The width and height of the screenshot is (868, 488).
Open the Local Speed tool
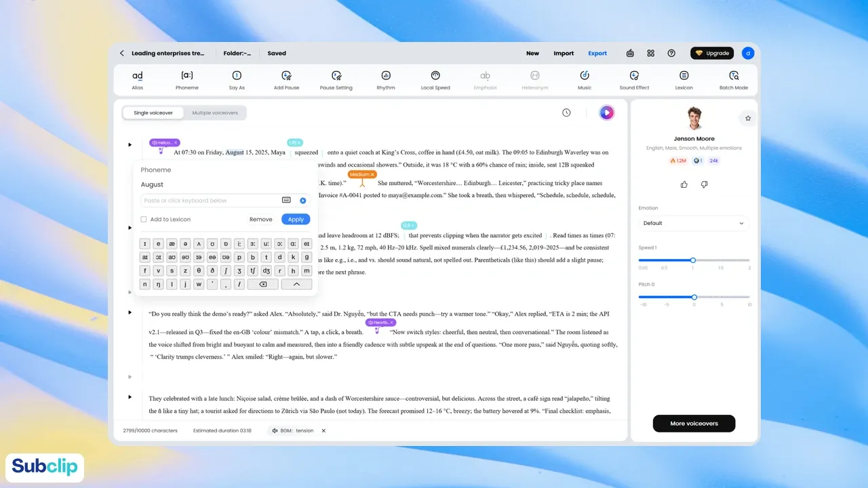tap(435, 80)
